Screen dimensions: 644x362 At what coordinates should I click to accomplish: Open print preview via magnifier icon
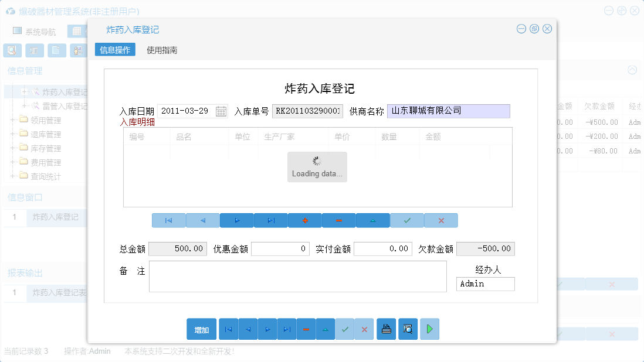pyautogui.click(x=407, y=329)
